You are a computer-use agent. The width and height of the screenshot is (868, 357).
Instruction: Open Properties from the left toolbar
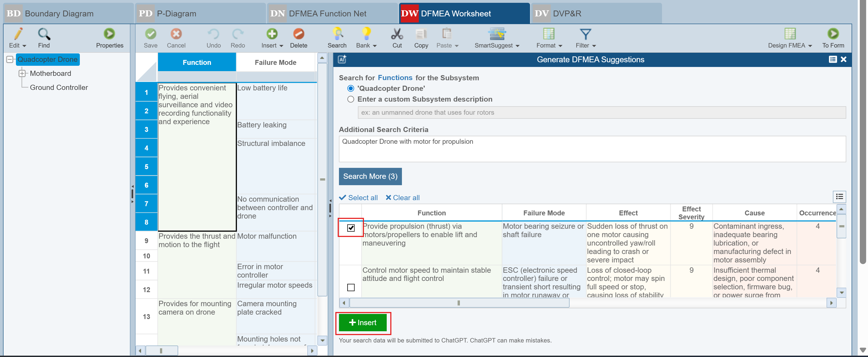109,34
